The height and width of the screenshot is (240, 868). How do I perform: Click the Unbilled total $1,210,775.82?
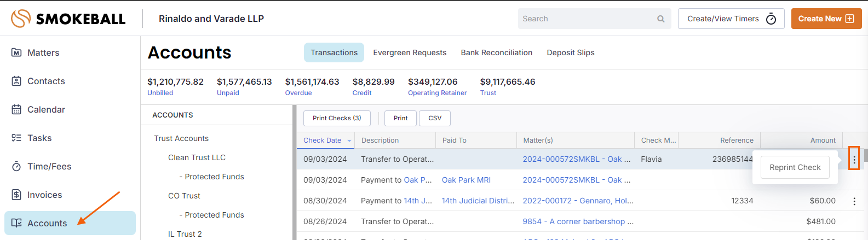coord(175,86)
